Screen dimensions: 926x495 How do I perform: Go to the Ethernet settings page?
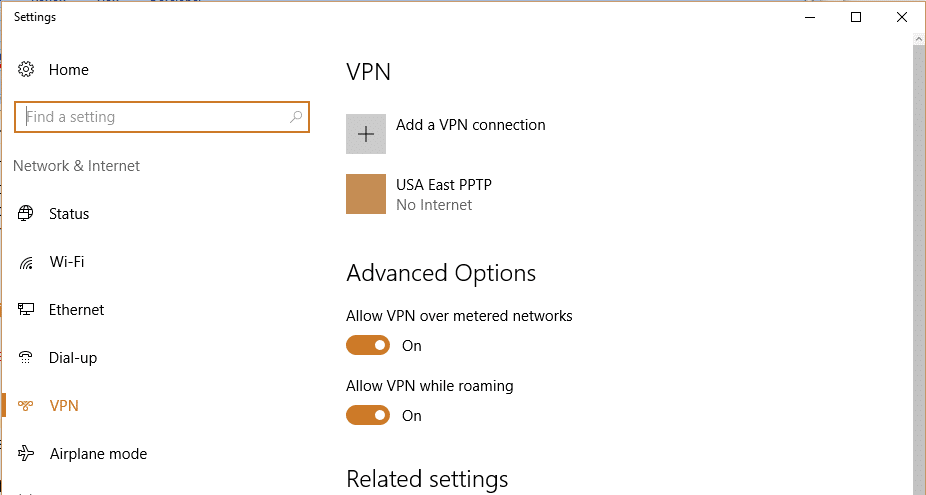[x=76, y=310]
